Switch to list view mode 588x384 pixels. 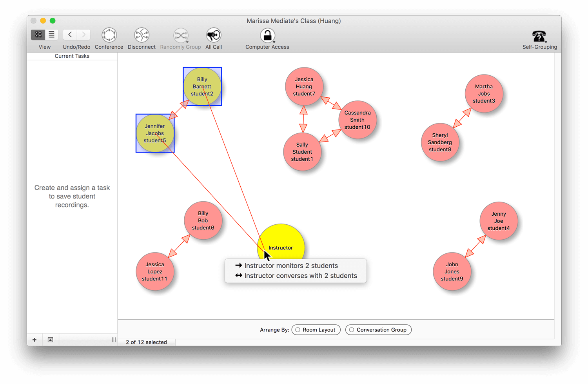(51, 35)
